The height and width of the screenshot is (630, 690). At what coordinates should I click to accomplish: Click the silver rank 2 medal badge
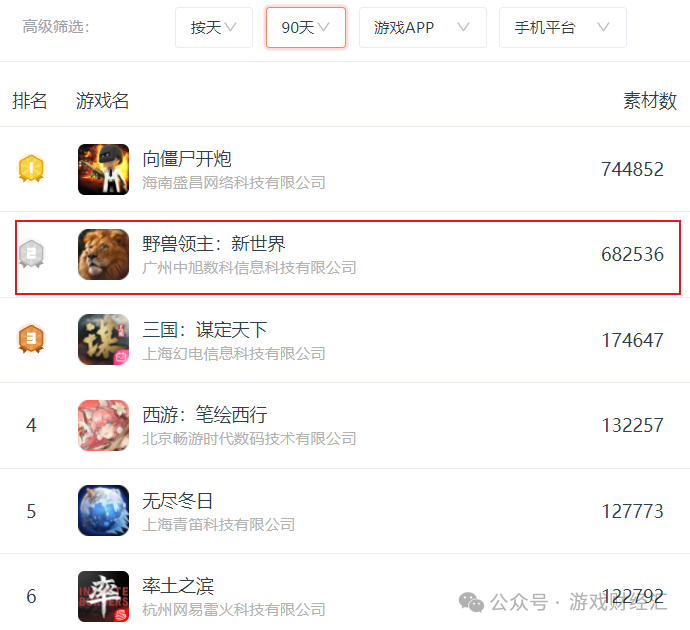[x=31, y=253]
